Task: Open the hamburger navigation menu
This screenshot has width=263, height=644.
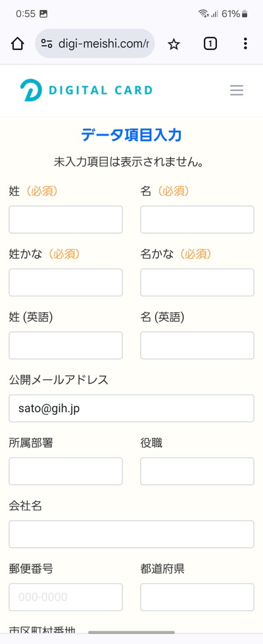Action: 237,90
